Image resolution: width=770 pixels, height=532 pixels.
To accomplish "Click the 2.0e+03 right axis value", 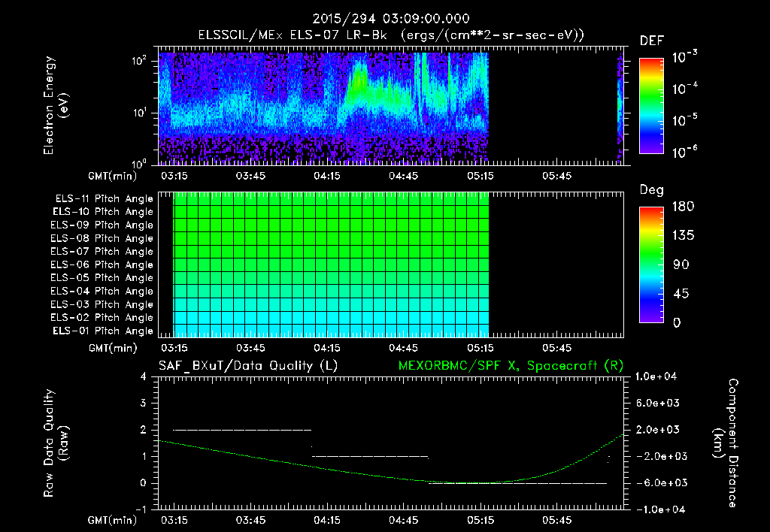I will [658, 430].
